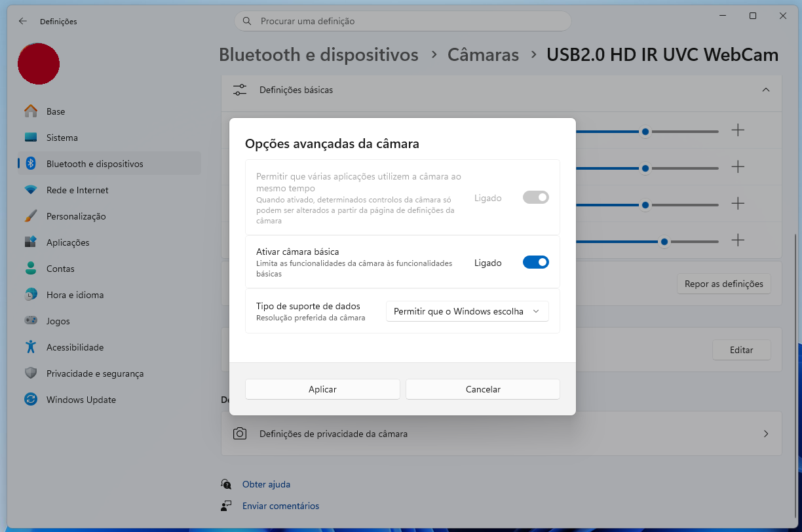Click the Bluetooth icon in sidebar
802x532 pixels.
[31, 164]
